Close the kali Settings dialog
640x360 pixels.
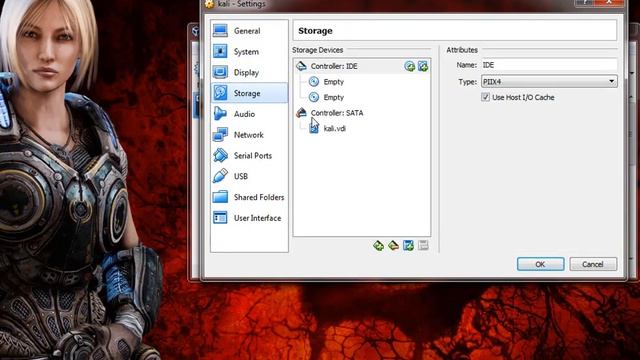pos(609,2)
